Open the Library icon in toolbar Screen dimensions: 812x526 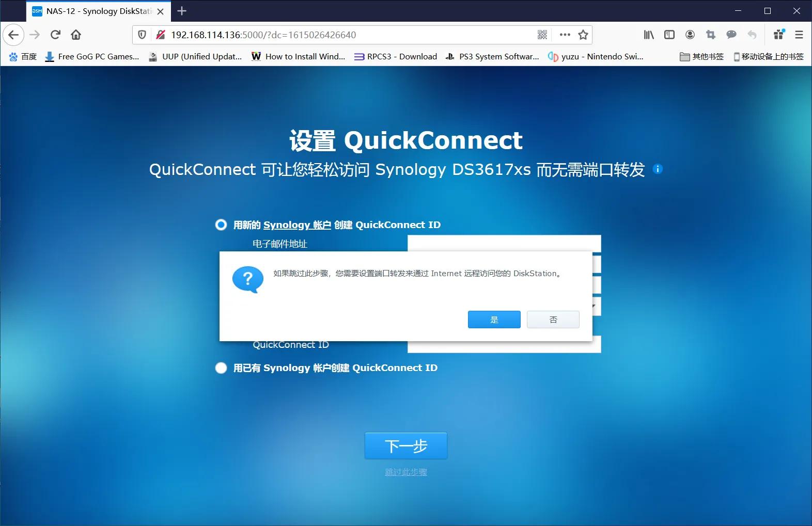tap(649, 35)
